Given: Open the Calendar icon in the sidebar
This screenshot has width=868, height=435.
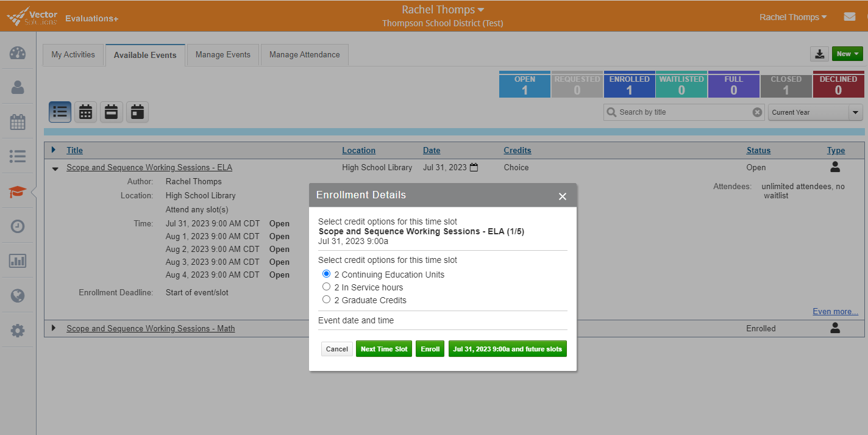Looking at the screenshot, I should [x=18, y=121].
